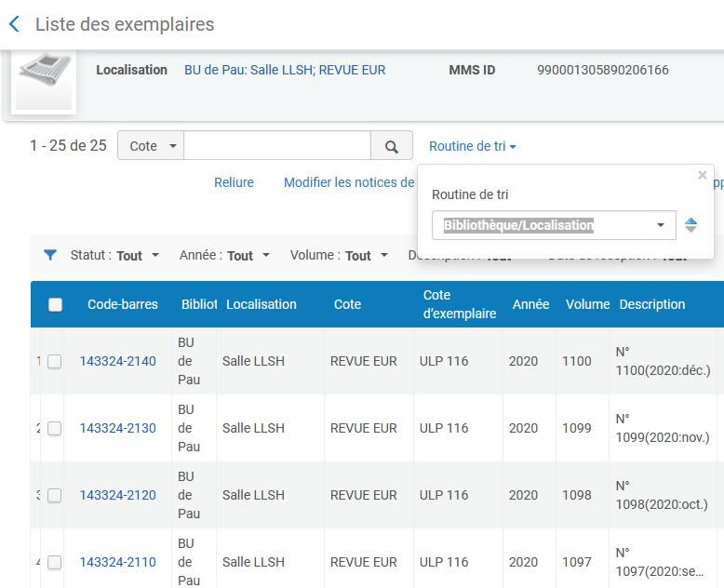The height and width of the screenshot is (588, 724).
Task: Sort by the Code-barres column header
Action: tap(123, 304)
